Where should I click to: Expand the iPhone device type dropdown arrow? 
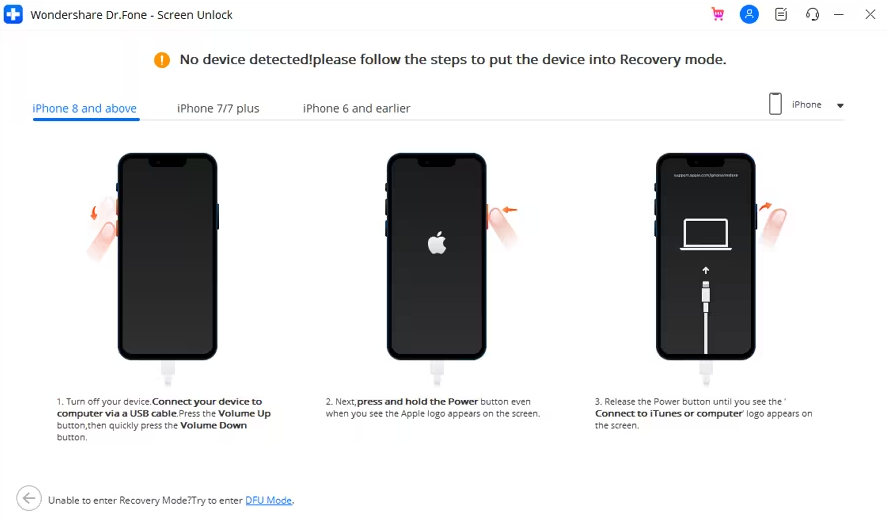840,105
